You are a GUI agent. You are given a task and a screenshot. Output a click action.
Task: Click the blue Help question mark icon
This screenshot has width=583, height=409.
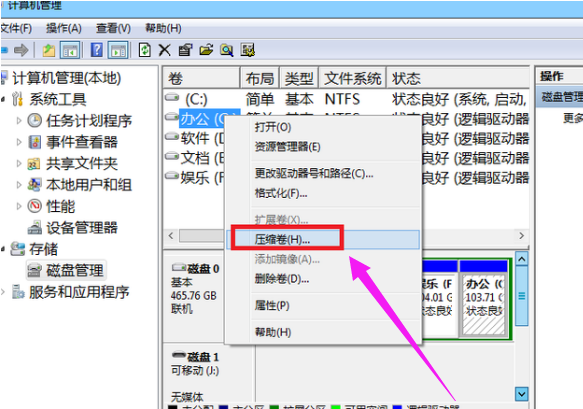click(x=97, y=50)
